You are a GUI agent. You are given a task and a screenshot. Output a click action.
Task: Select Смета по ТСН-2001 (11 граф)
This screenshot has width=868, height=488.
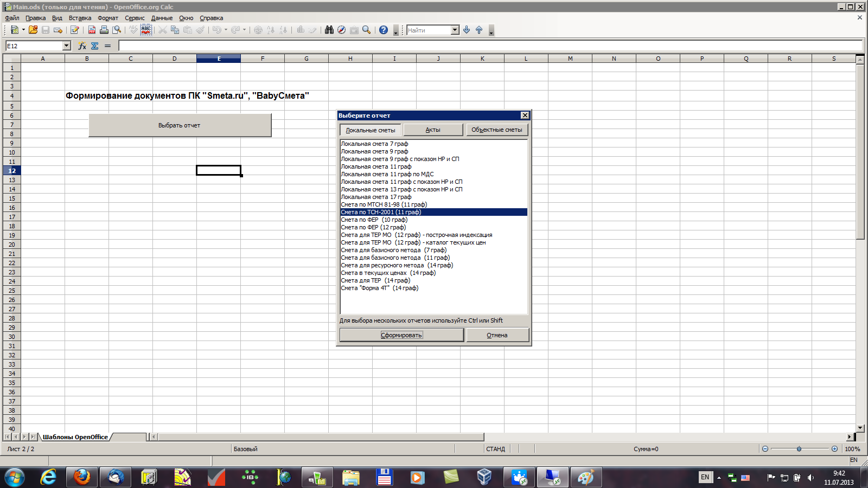[x=433, y=212]
